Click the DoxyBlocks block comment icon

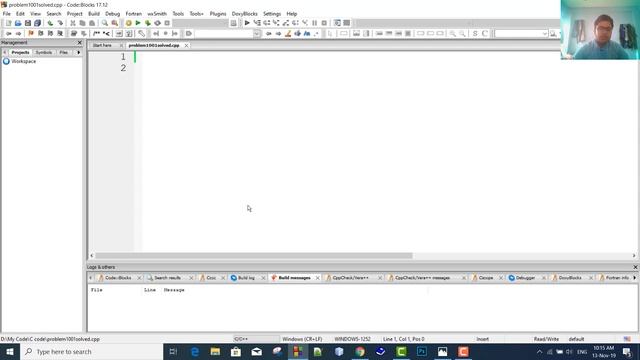pos(96,33)
